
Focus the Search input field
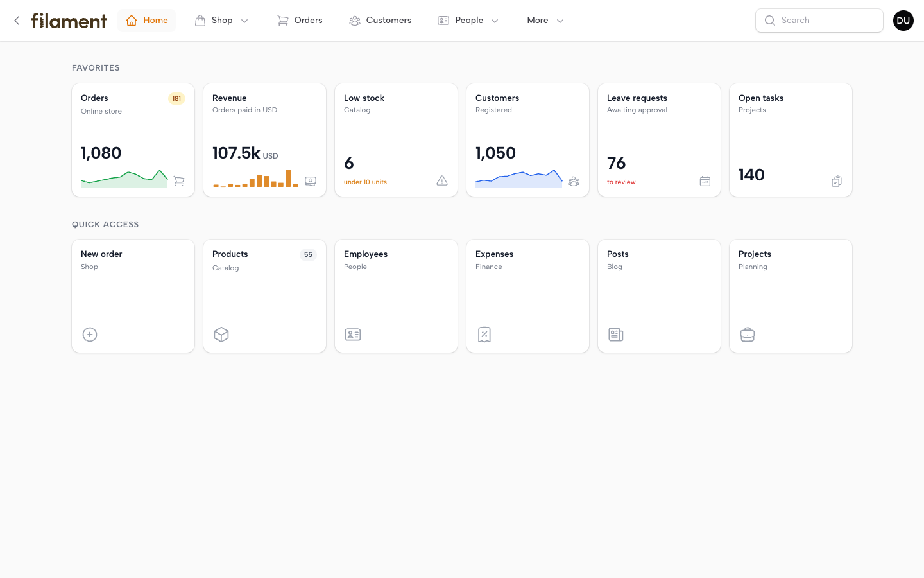[819, 21]
